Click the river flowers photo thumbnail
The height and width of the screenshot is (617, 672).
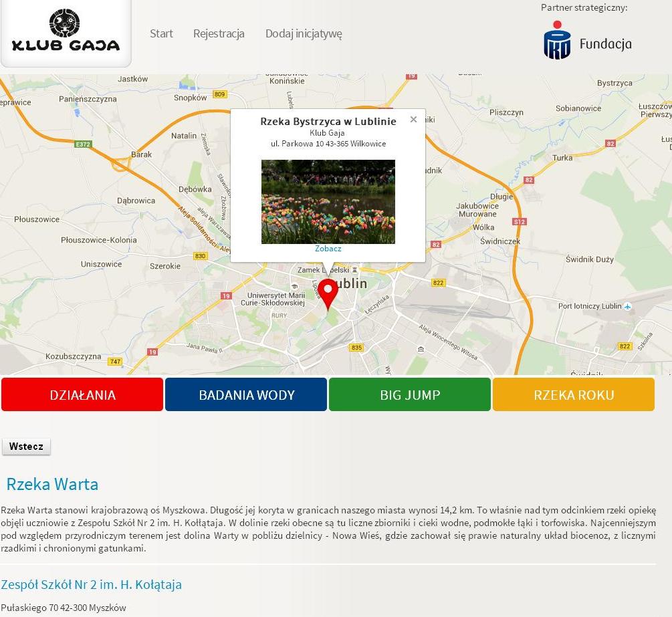coord(328,201)
